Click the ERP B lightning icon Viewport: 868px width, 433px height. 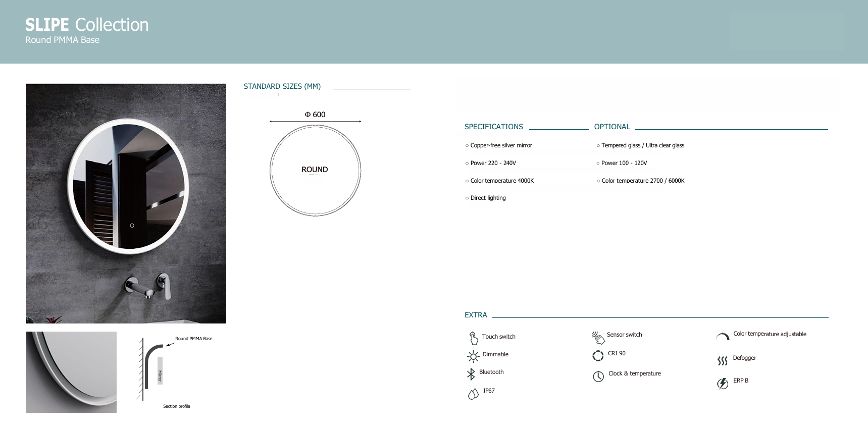pyautogui.click(x=723, y=384)
